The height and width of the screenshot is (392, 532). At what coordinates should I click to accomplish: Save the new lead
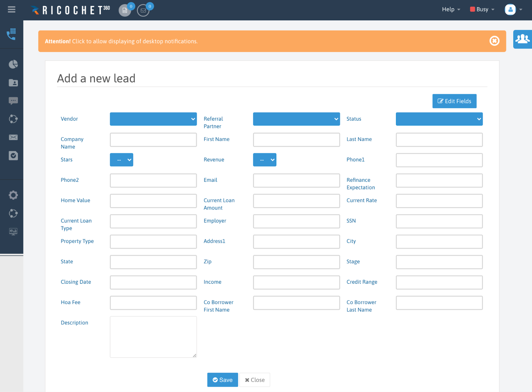[x=222, y=380]
